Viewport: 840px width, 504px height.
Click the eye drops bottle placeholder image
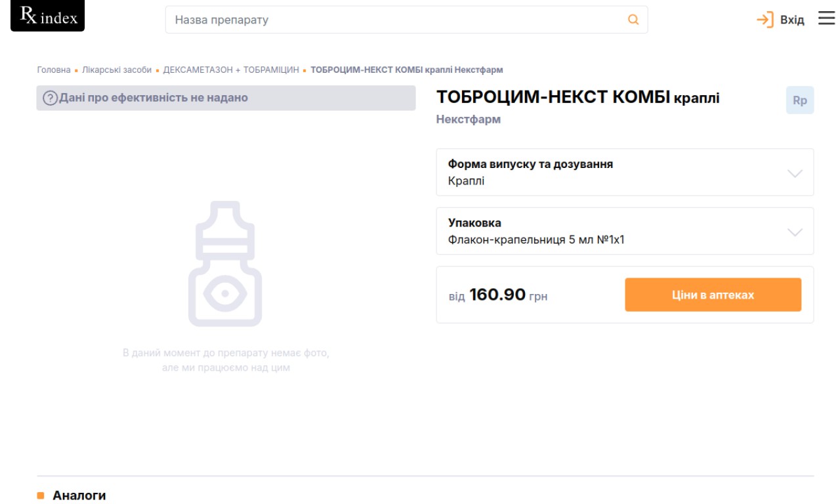click(225, 264)
